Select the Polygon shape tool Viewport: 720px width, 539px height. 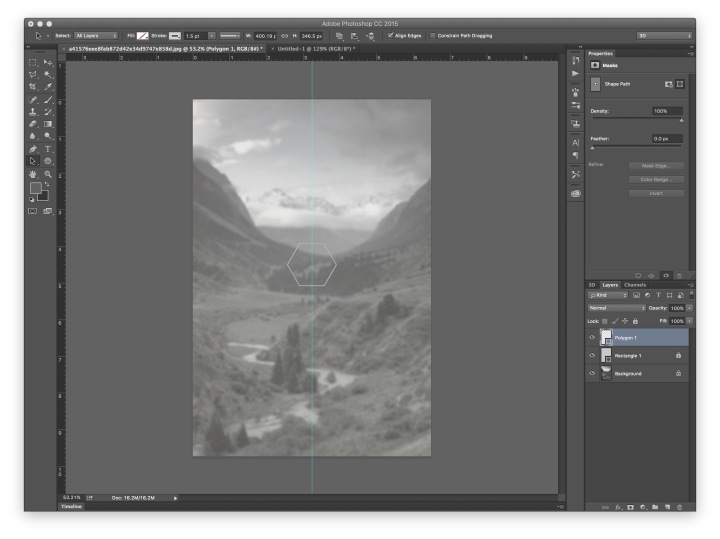pos(48,161)
